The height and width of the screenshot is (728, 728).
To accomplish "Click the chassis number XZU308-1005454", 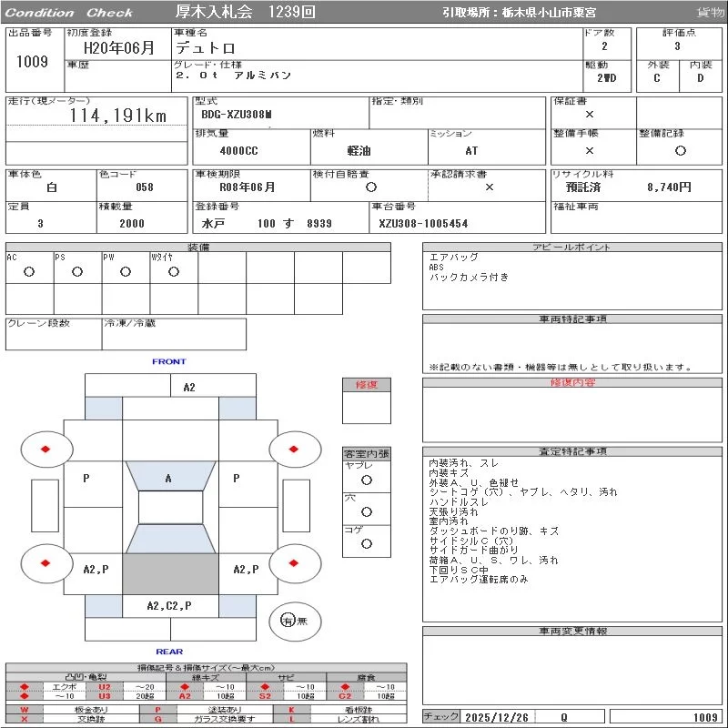I will (423, 223).
